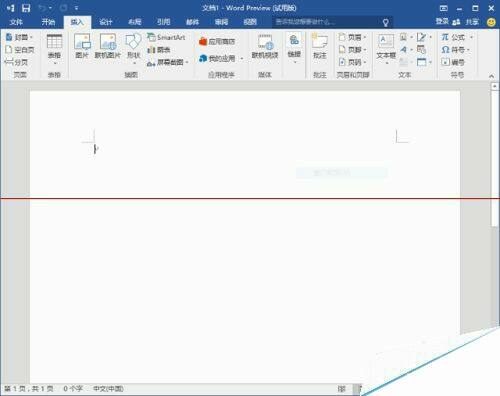Viewport: 500px width, 396px height.
Task: Click the vertical scrollbar up arrow
Action: [x=495, y=86]
